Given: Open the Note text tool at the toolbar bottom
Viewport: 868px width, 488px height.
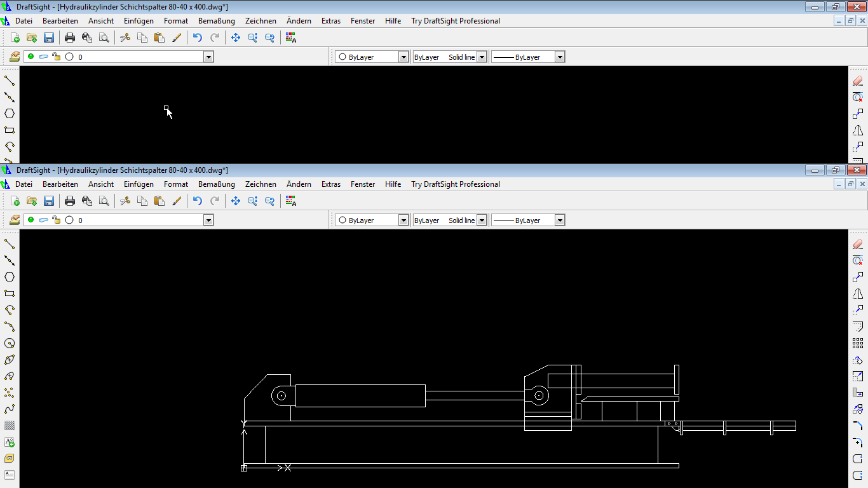Looking at the screenshot, I should 10,475.
